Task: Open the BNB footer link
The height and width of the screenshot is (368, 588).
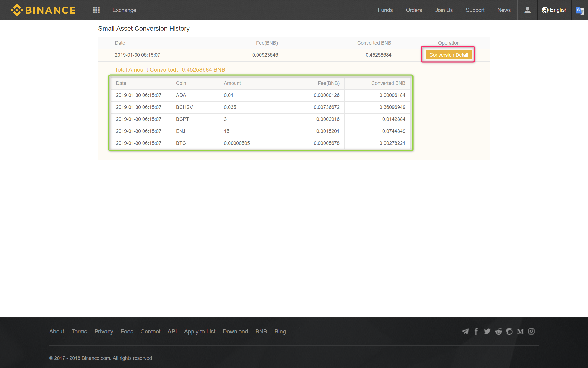Action: coord(261,332)
